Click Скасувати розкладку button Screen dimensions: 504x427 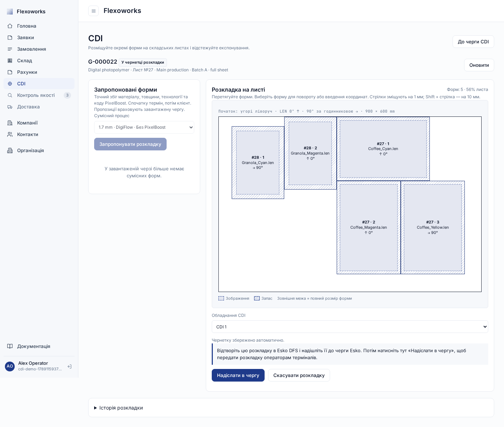(x=299, y=375)
